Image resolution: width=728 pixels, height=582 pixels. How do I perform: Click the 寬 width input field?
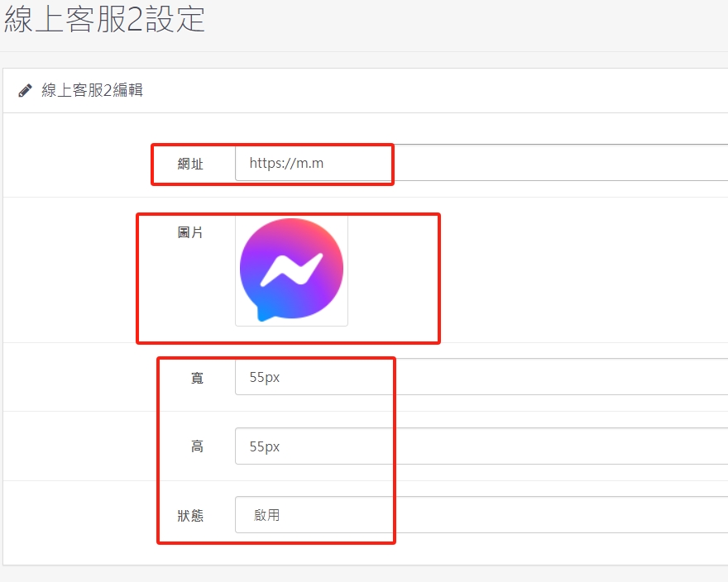(x=481, y=377)
